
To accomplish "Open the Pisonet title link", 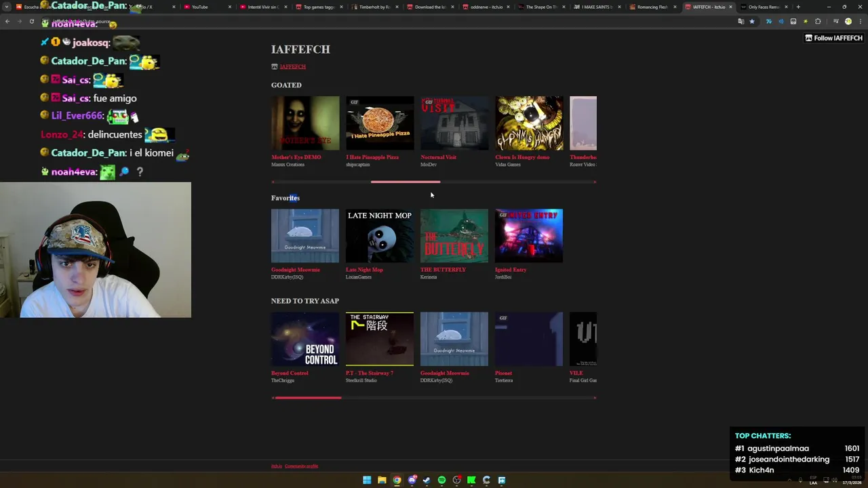I will 503,373.
